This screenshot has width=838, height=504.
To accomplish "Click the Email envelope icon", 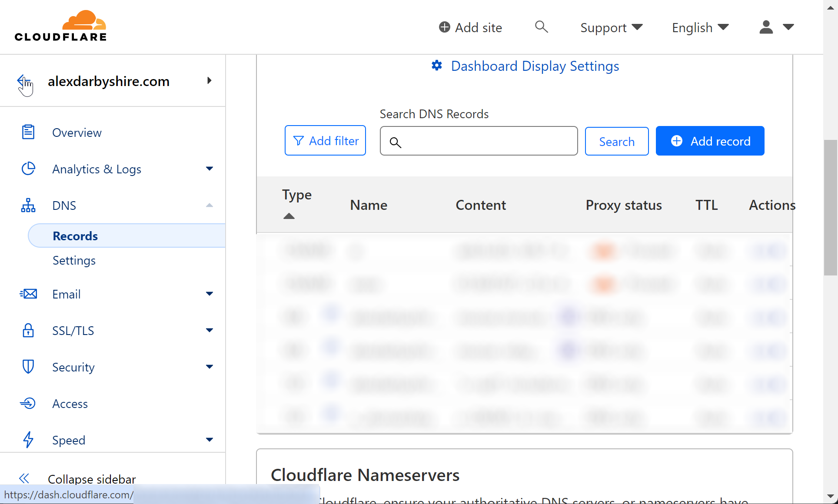I will click(28, 294).
